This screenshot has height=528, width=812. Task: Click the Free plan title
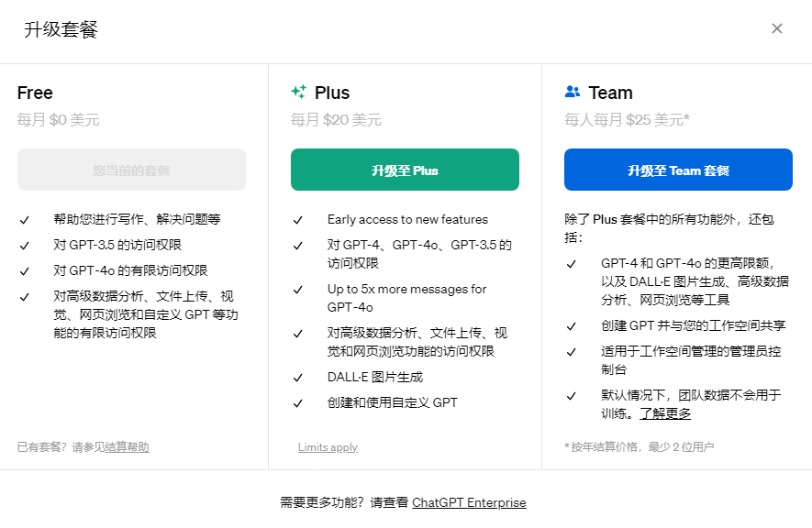pyautogui.click(x=35, y=93)
